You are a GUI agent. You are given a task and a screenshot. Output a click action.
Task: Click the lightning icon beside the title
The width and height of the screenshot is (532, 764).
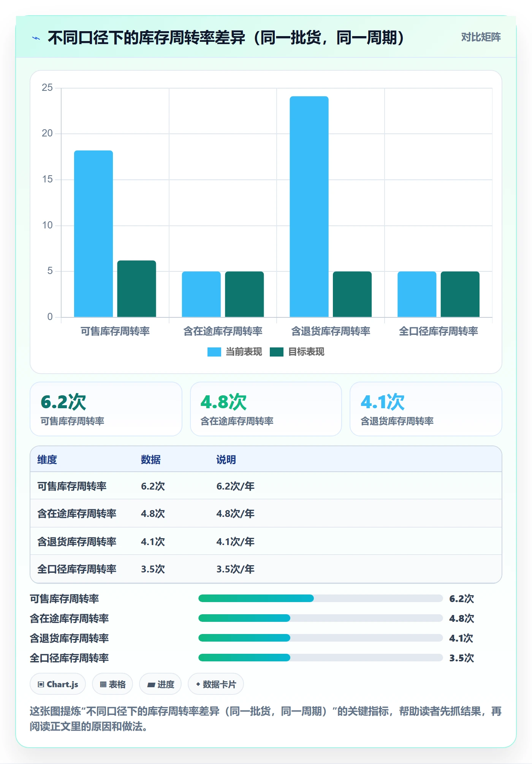36,38
